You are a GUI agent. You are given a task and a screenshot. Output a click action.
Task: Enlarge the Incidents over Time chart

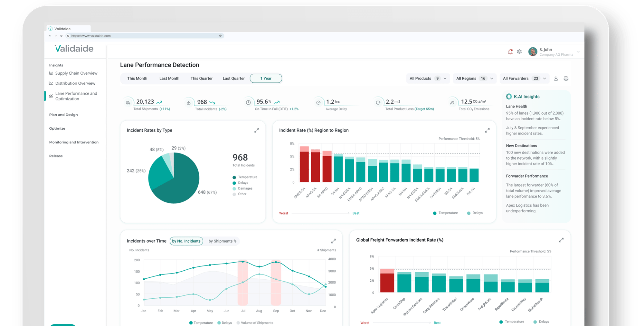(334, 241)
